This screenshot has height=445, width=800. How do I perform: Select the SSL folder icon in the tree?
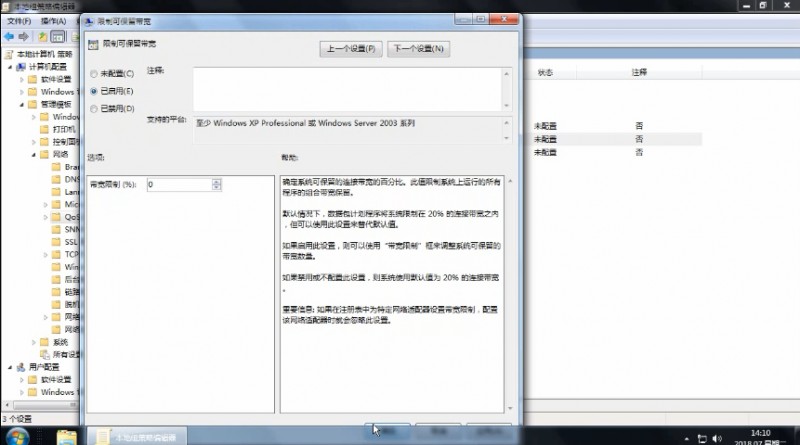tap(56, 242)
